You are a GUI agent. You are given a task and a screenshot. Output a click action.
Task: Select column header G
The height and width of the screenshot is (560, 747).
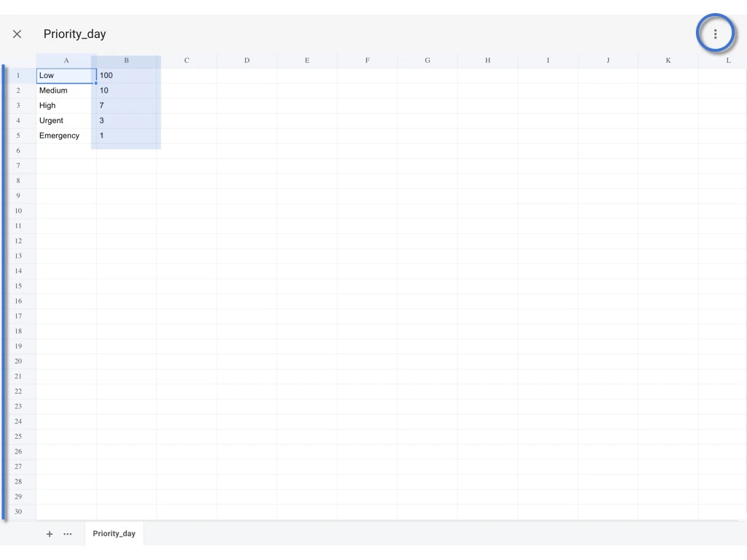point(427,60)
